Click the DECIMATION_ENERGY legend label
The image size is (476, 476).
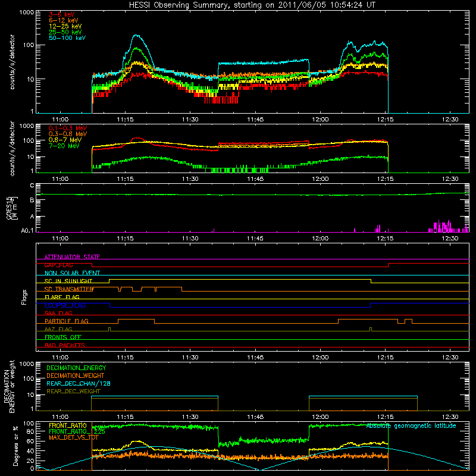[x=76, y=368]
